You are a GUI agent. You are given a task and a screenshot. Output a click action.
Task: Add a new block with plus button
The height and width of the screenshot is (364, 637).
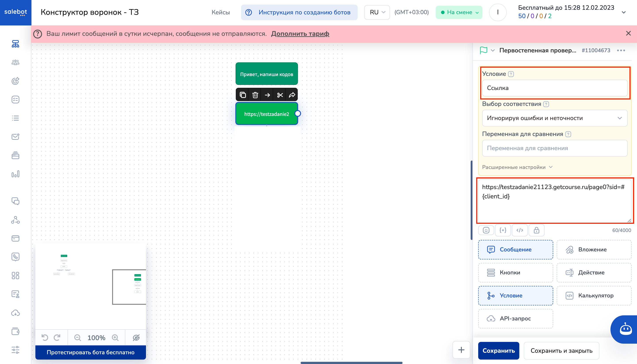(461, 350)
